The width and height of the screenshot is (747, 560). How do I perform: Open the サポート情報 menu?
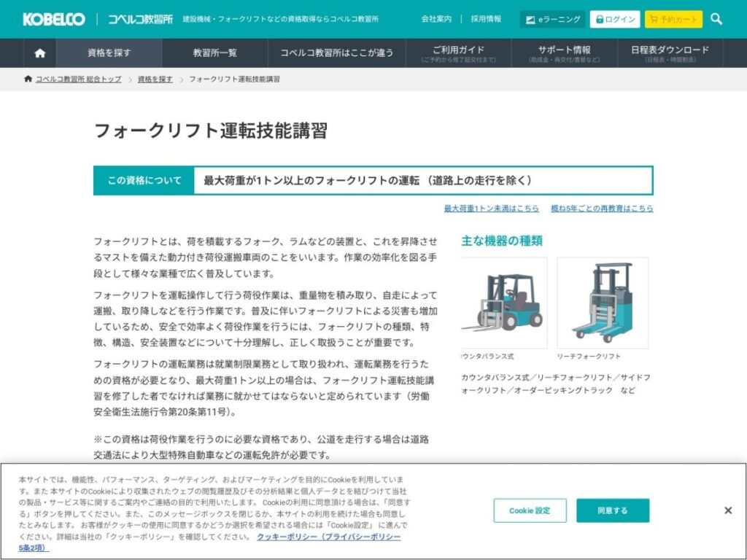pos(564,52)
